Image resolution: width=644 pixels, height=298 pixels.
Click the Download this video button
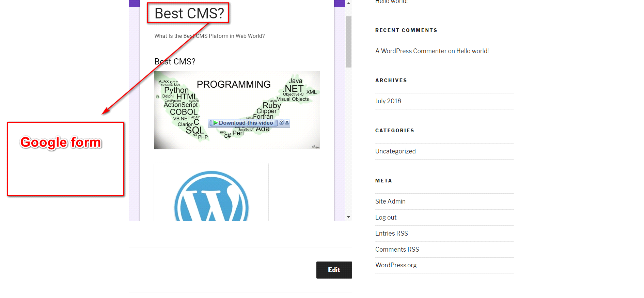coord(243,123)
